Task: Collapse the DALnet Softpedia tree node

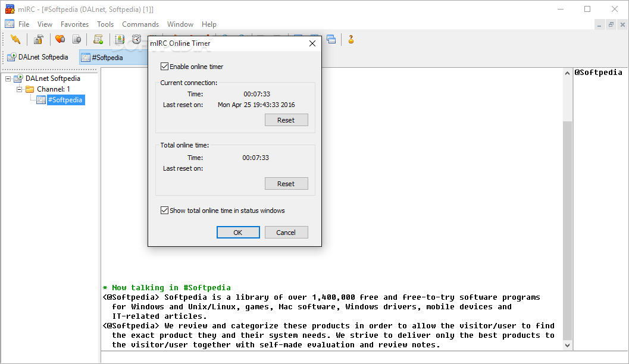Action: 8,79
